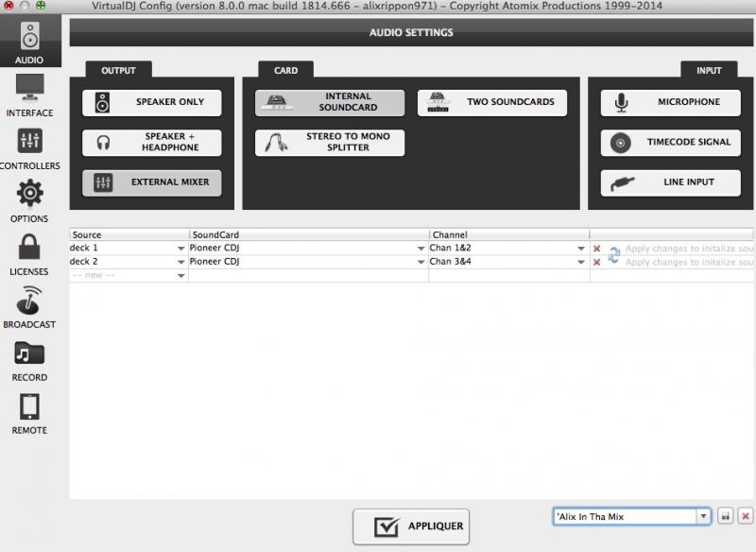Open deck 2 soundcard dropdown
Image resolution: width=756 pixels, height=552 pixels.
tap(421, 262)
